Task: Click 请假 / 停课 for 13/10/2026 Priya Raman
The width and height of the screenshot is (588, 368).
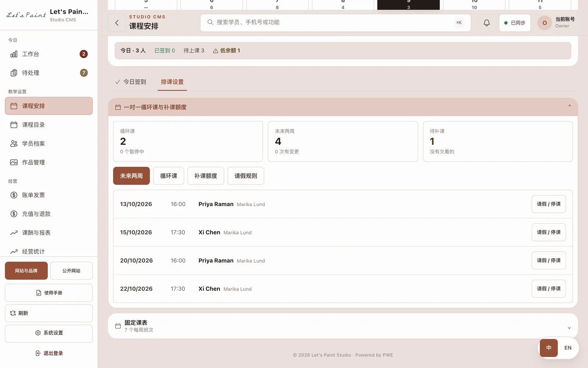Action: click(x=549, y=204)
